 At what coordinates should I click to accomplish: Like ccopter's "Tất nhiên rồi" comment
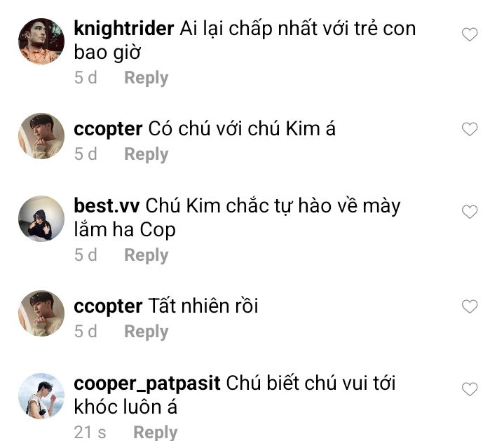point(470,306)
